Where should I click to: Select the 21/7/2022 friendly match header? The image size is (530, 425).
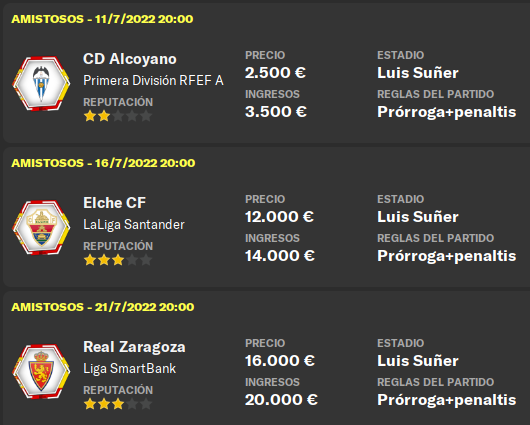pyautogui.click(x=103, y=307)
